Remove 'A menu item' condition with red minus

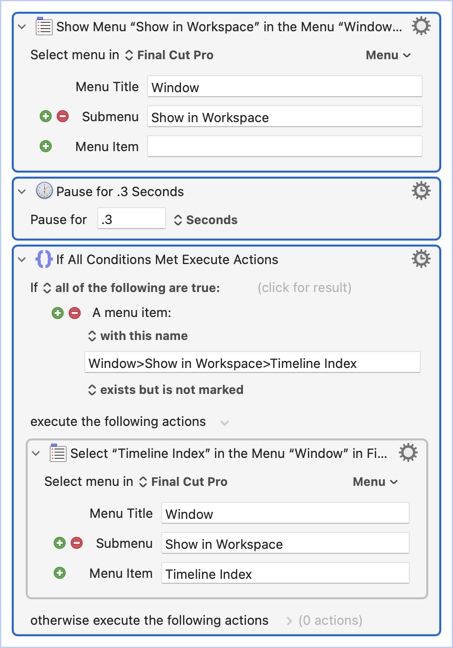[x=75, y=313]
